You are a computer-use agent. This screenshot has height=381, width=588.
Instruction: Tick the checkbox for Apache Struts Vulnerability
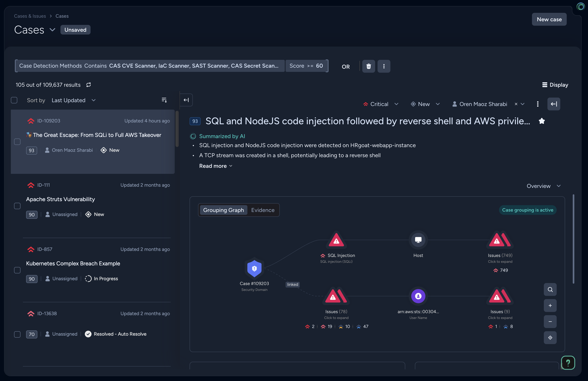(17, 206)
